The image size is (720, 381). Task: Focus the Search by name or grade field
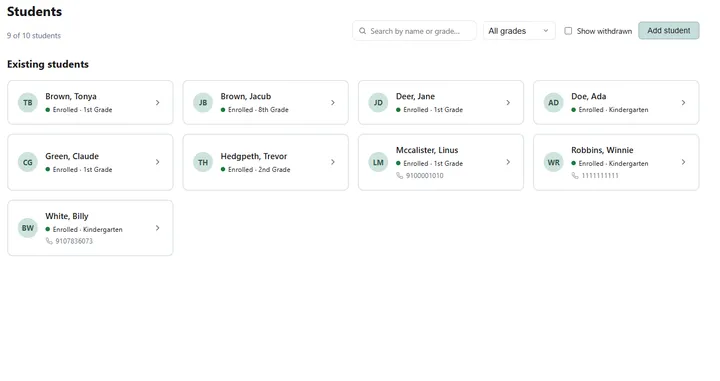(414, 31)
